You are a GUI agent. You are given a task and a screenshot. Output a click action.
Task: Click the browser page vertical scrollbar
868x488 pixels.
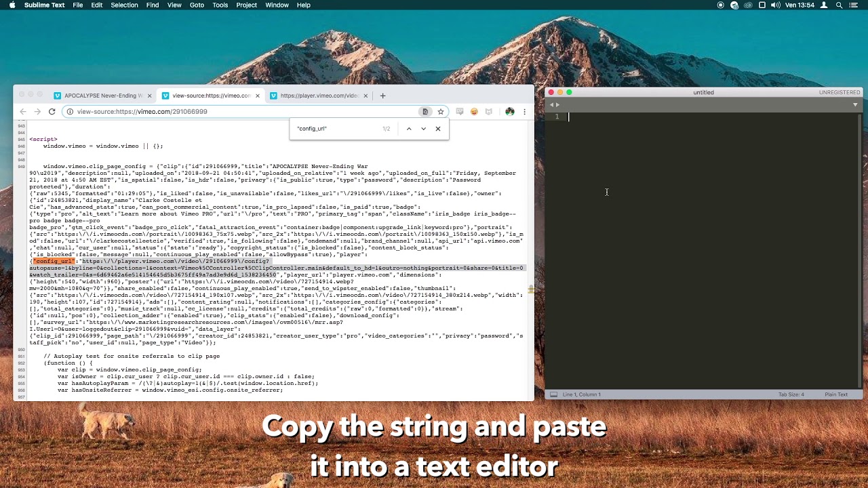531,261
